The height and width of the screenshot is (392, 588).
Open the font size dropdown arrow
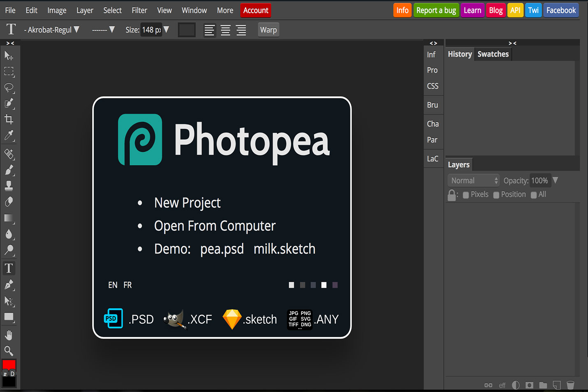(x=166, y=30)
